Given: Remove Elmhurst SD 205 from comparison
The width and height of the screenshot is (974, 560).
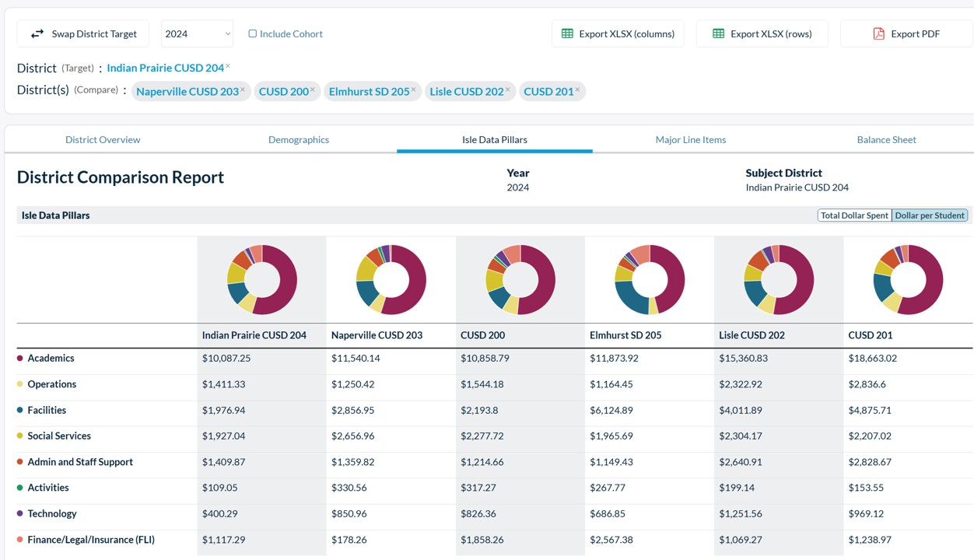Looking at the screenshot, I should (413, 89).
